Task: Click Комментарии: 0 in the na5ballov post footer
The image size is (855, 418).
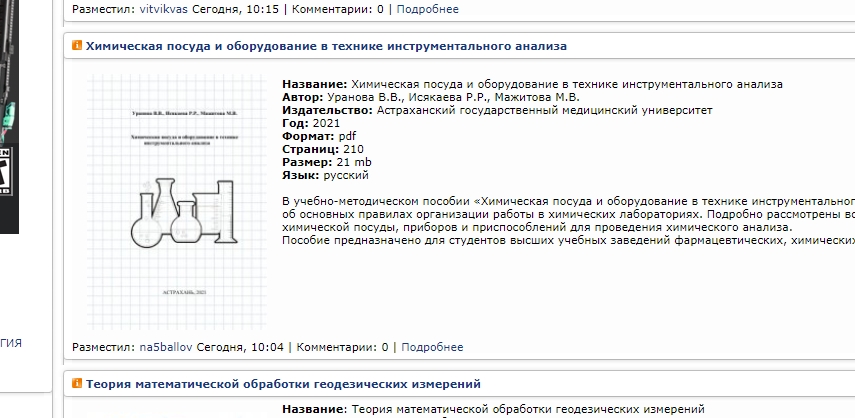Action: point(341,347)
